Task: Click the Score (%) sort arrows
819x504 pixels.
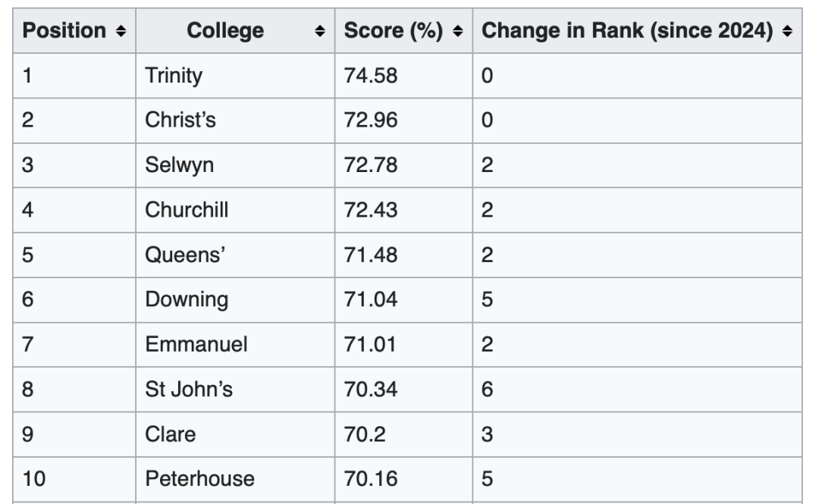Action: [x=458, y=31]
